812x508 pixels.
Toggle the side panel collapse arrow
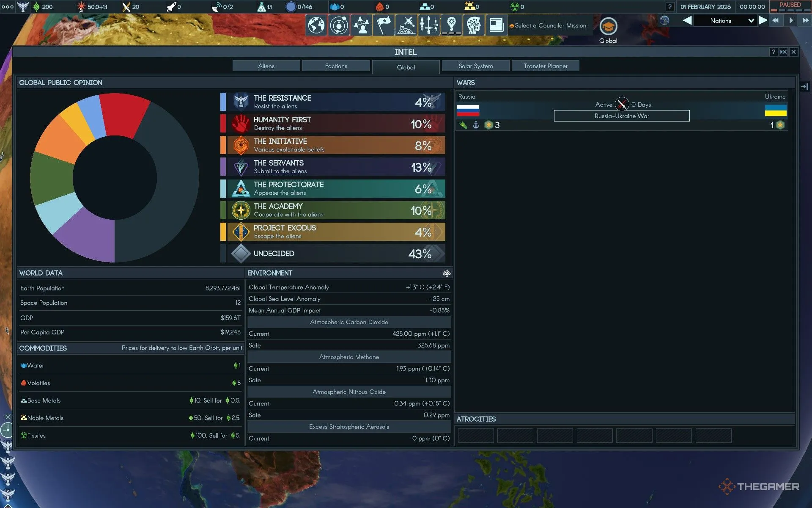pos(804,87)
